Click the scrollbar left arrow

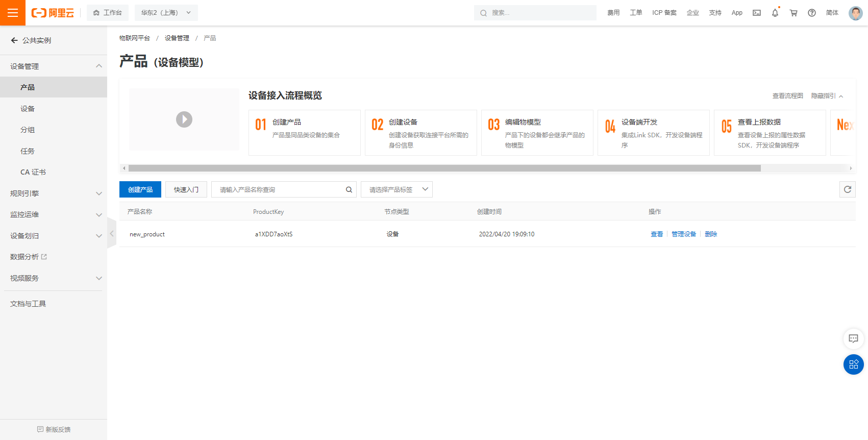tap(124, 168)
